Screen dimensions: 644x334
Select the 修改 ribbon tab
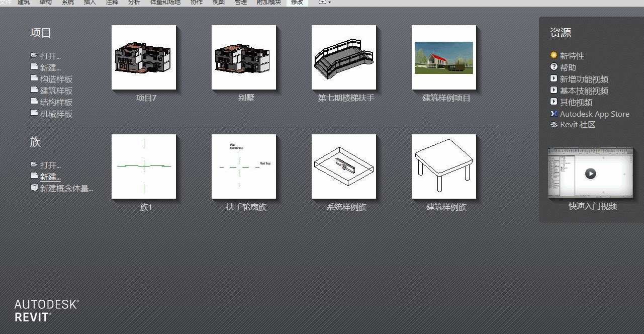point(297,3)
